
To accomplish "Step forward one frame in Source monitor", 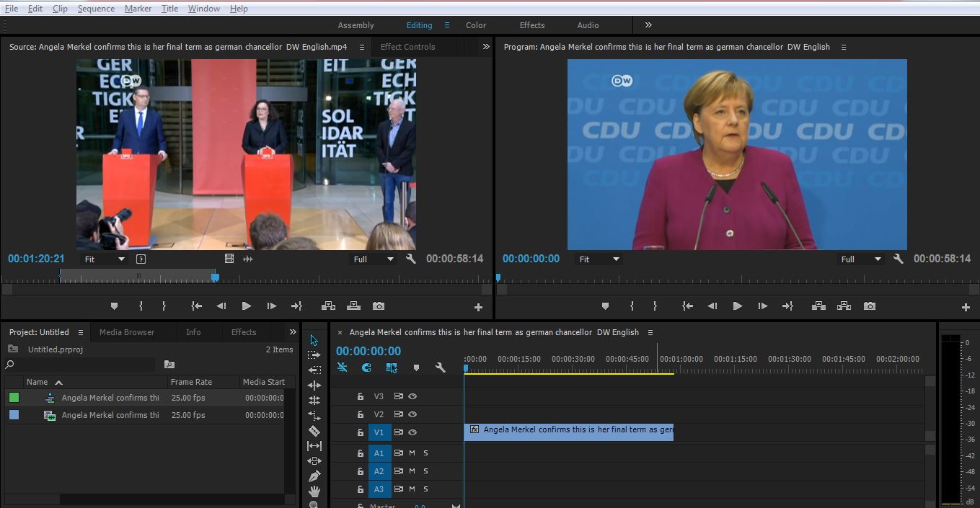I will 272,306.
